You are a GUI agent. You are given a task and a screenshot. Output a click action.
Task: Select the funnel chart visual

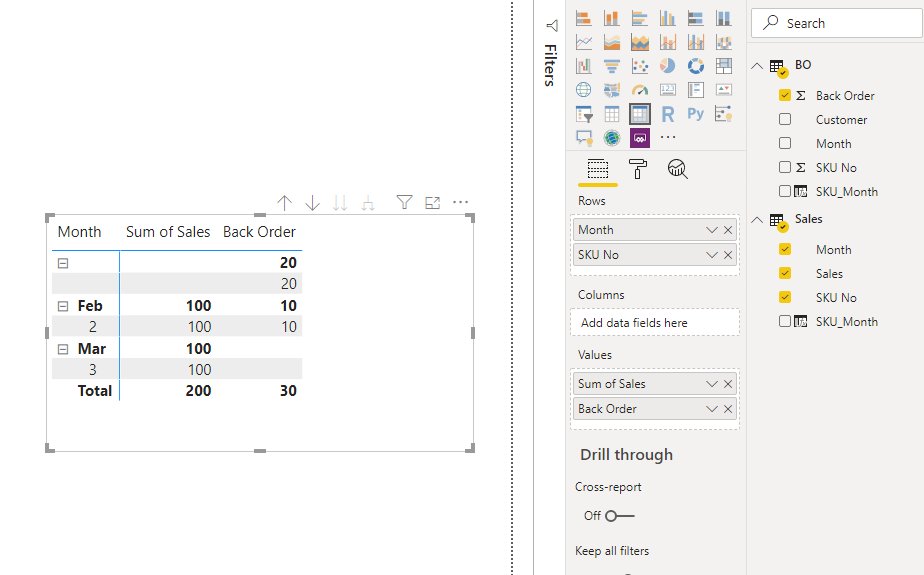click(x=612, y=66)
